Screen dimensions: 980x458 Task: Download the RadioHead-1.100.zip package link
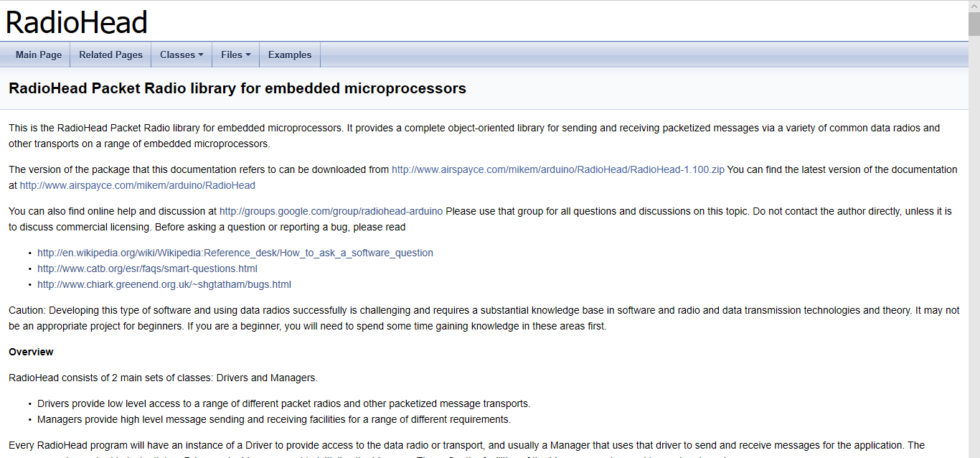557,169
